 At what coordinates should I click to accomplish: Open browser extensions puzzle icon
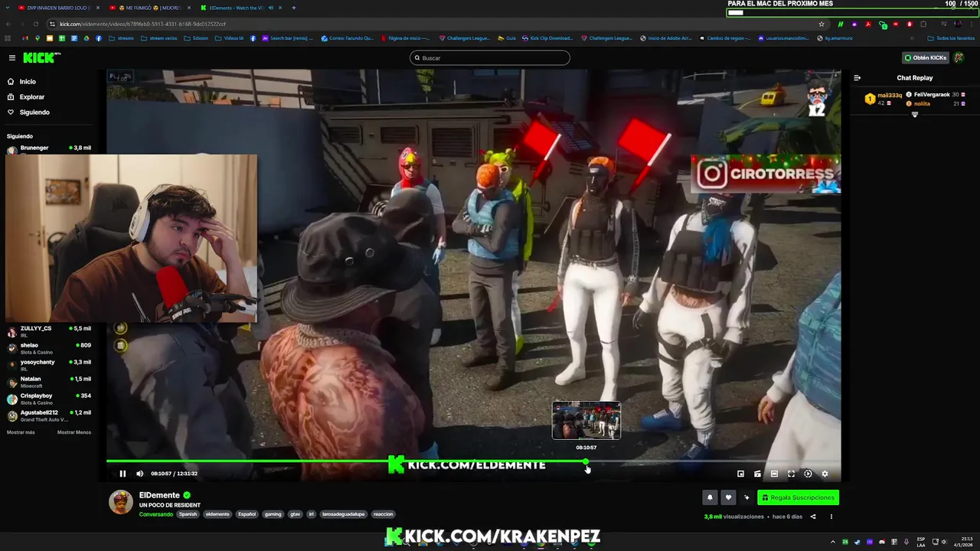(x=923, y=24)
